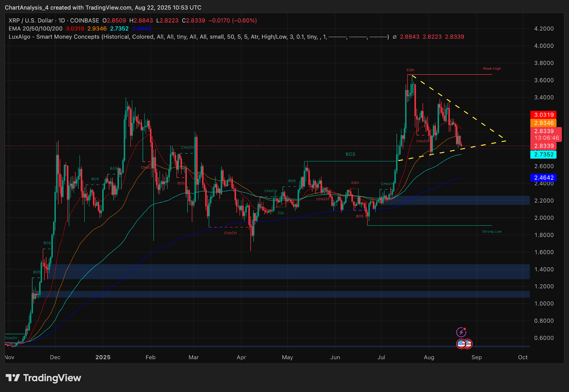Click the Weak High label

pyautogui.click(x=492, y=69)
